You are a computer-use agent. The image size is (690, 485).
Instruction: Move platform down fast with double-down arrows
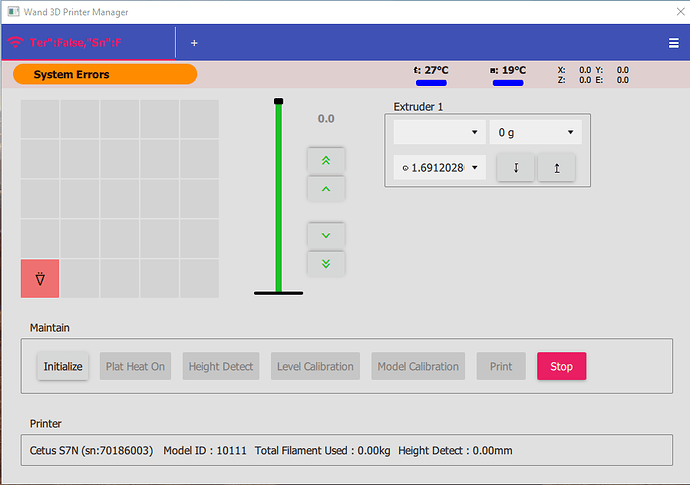[x=326, y=264]
